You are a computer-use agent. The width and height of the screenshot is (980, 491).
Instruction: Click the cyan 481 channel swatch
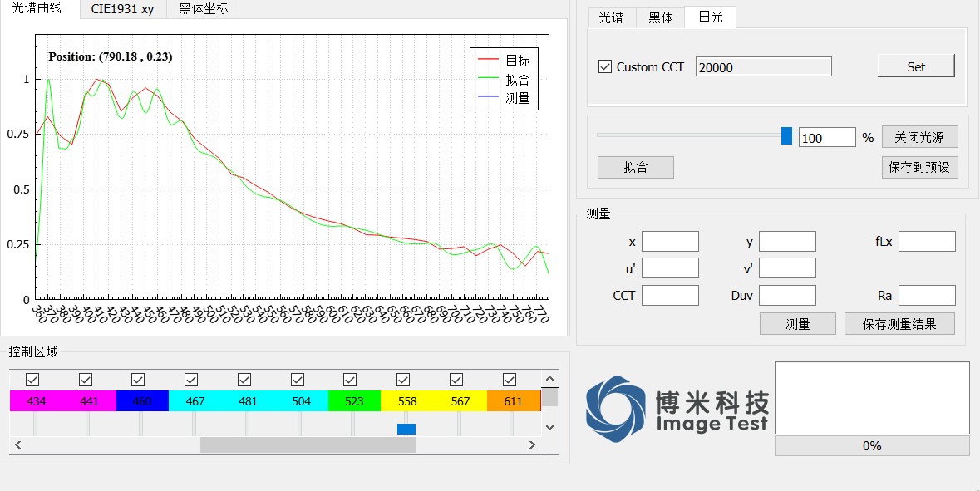(x=249, y=401)
